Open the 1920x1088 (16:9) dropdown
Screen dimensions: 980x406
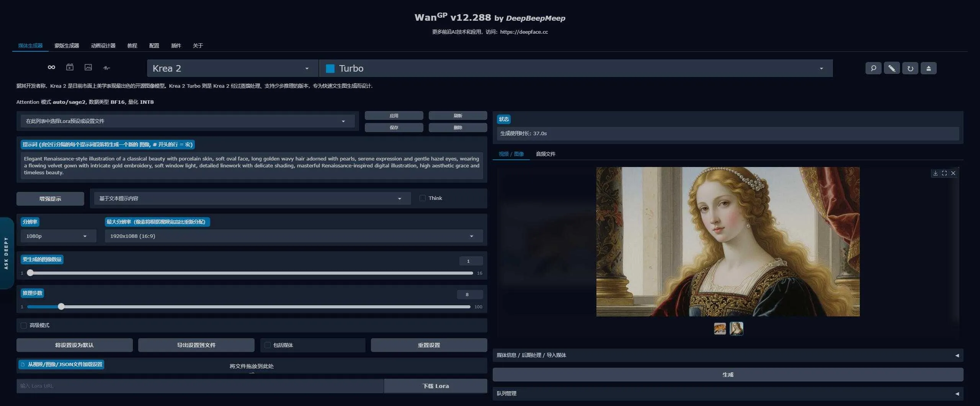point(294,236)
